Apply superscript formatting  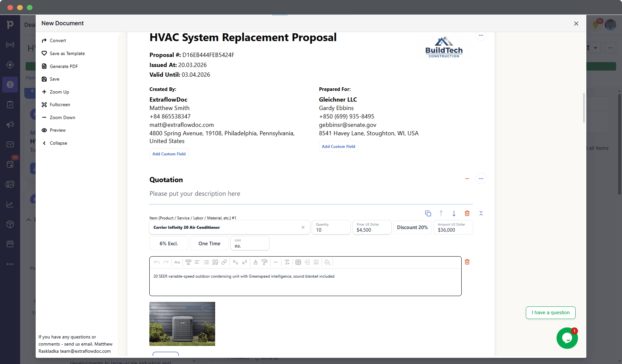click(245, 262)
